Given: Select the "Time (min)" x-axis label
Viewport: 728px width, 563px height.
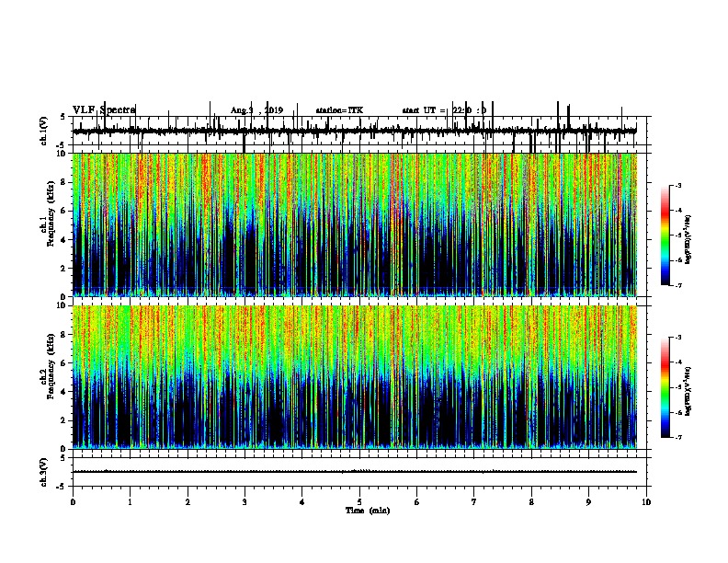Looking at the screenshot, I should pyautogui.click(x=368, y=511).
